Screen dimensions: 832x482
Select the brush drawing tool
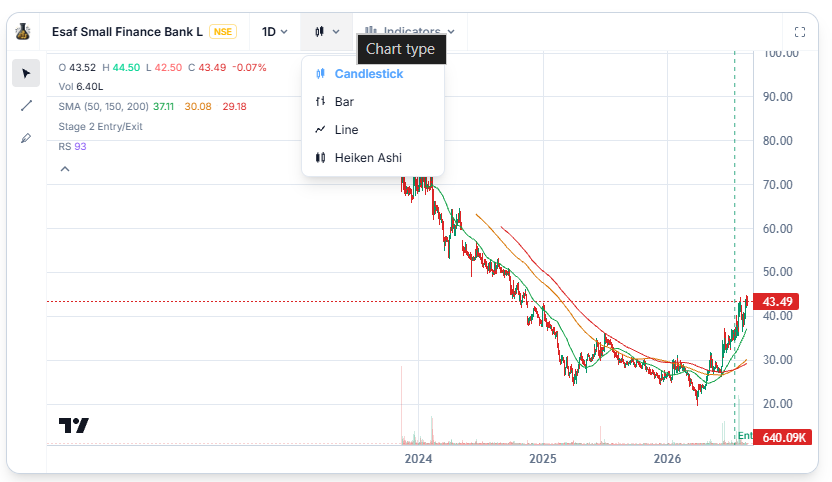26,138
